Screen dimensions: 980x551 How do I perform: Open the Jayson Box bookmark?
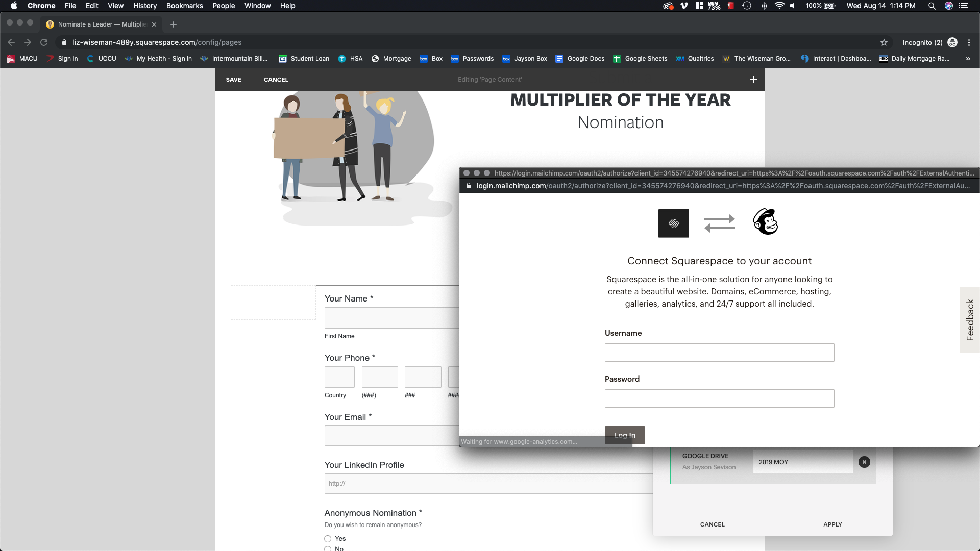[x=525, y=59]
